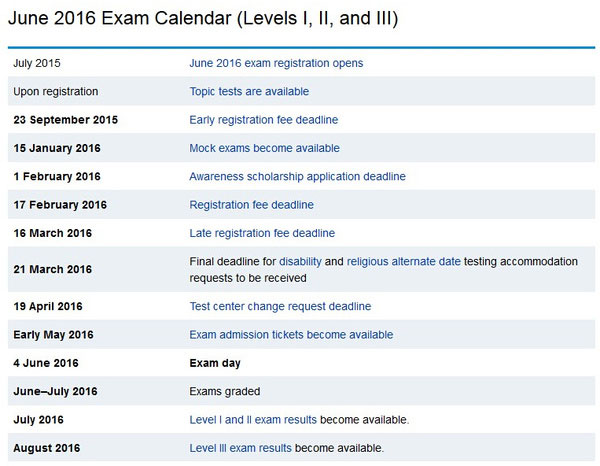The width and height of the screenshot is (600, 466).
Task: Click the 23 September 2015 date cell
Action: pos(65,120)
